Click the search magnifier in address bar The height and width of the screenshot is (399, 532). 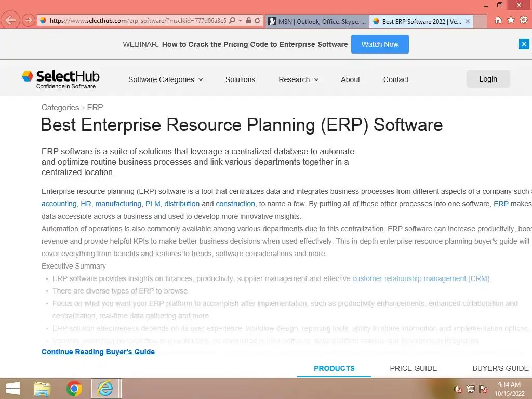[x=232, y=21]
